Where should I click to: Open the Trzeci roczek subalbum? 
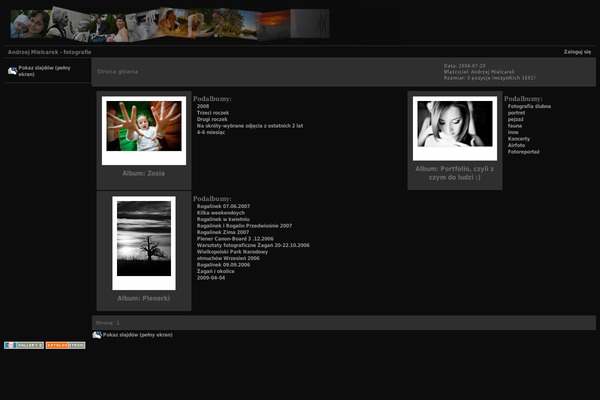213,113
